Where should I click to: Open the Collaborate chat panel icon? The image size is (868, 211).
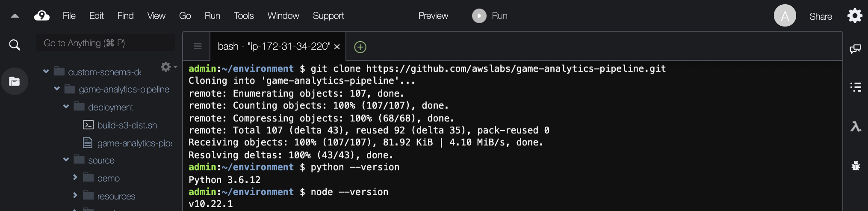point(855,48)
